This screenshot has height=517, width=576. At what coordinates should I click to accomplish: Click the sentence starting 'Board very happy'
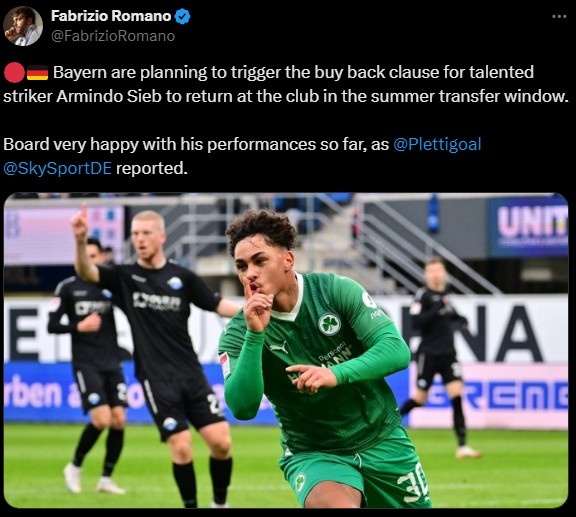click(x=242, y=156)
